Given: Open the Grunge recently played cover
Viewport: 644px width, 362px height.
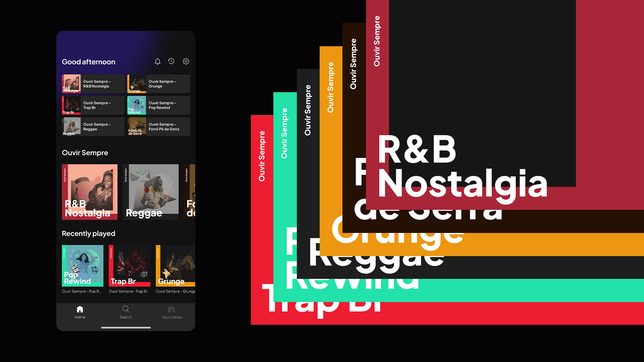Looking at the screenshot, I should [175, 266].
